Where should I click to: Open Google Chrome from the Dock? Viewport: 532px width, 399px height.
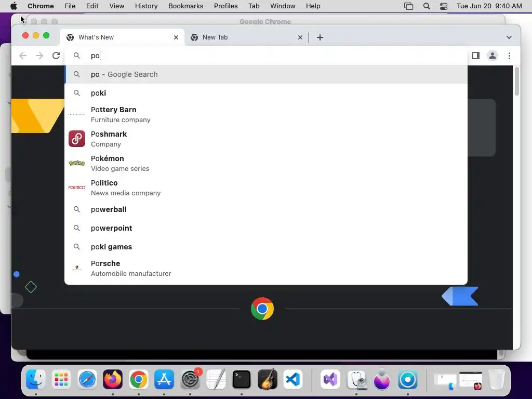click(138, 379)
